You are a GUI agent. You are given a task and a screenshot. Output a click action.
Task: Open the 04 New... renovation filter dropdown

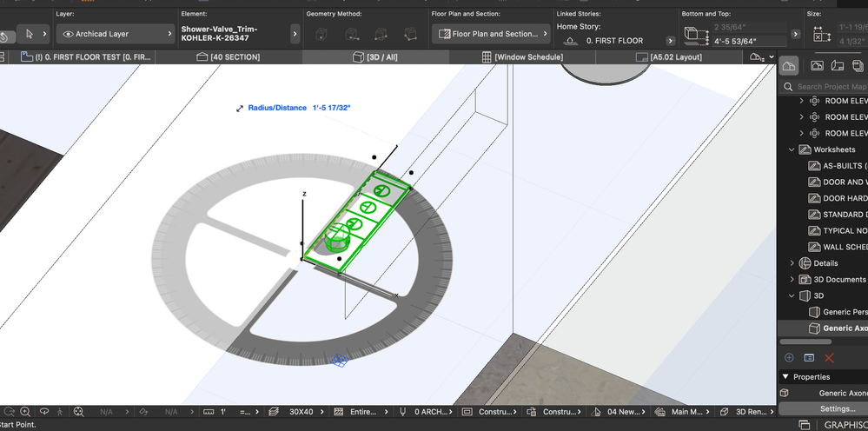[x=620, y=412]
